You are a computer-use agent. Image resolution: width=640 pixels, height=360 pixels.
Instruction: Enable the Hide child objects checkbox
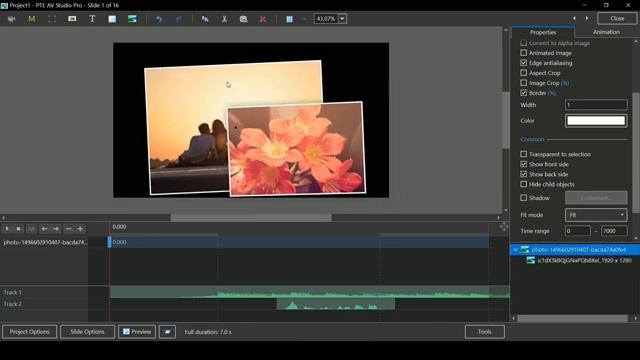pyautogui.click(x=524, y=184)
